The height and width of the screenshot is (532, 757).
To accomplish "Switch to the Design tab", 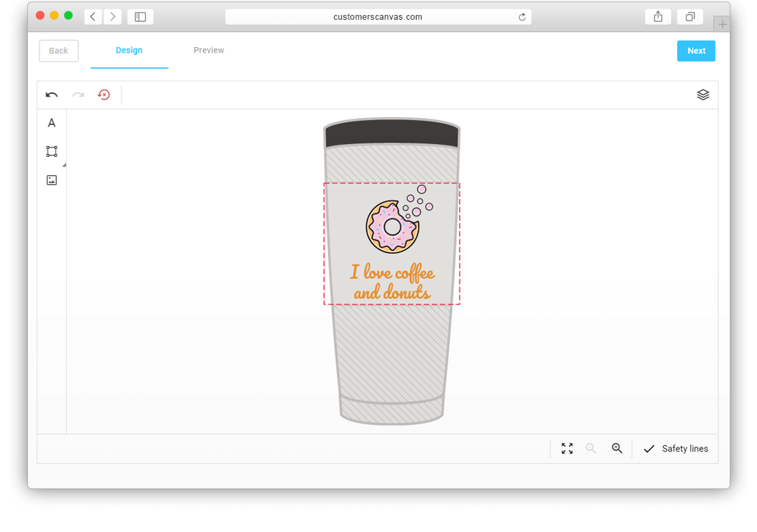I will click(129, 50).
